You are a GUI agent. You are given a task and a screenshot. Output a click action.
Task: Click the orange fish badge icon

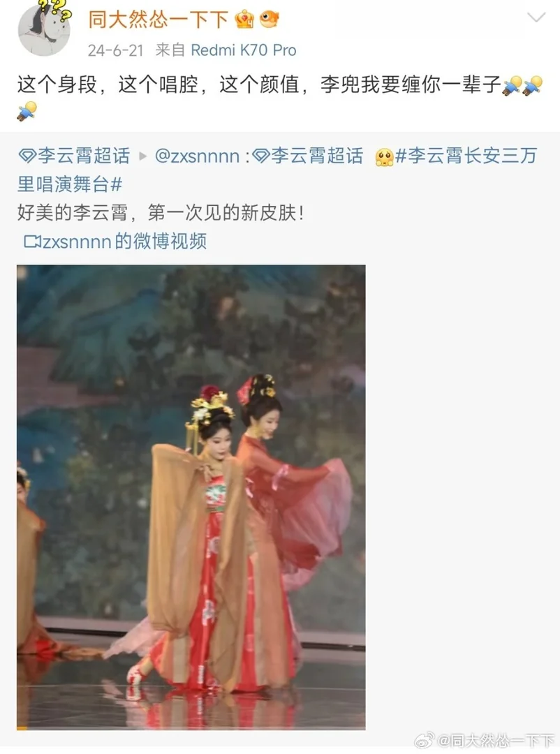click(270, 20)
